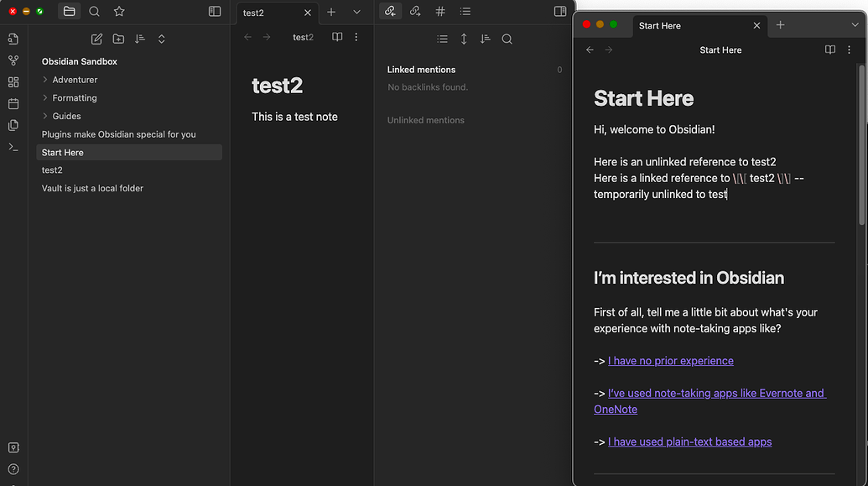Open the command palette terminal icon
Image resolution: width=868 pixels, height=486 pixels.
coord(13,147)
